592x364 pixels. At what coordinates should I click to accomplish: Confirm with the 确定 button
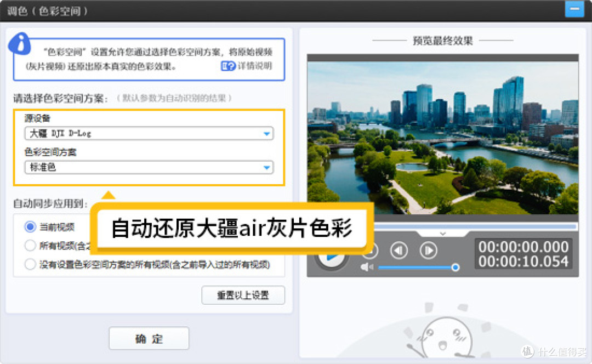[149, 338]
